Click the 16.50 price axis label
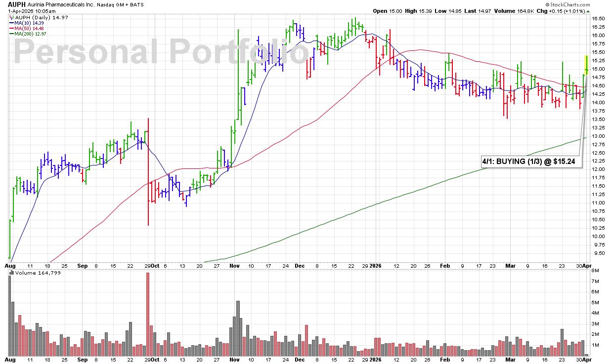 click(599, 19)
